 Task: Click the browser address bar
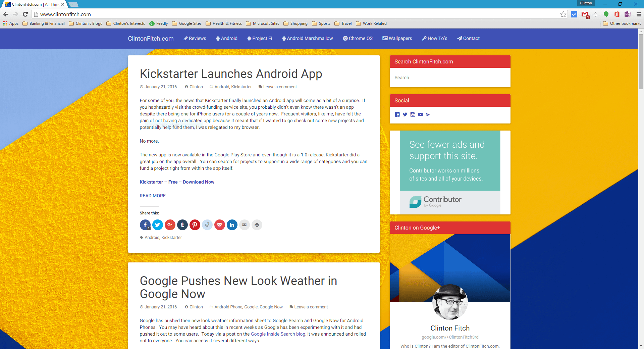[x=295, y=14]
